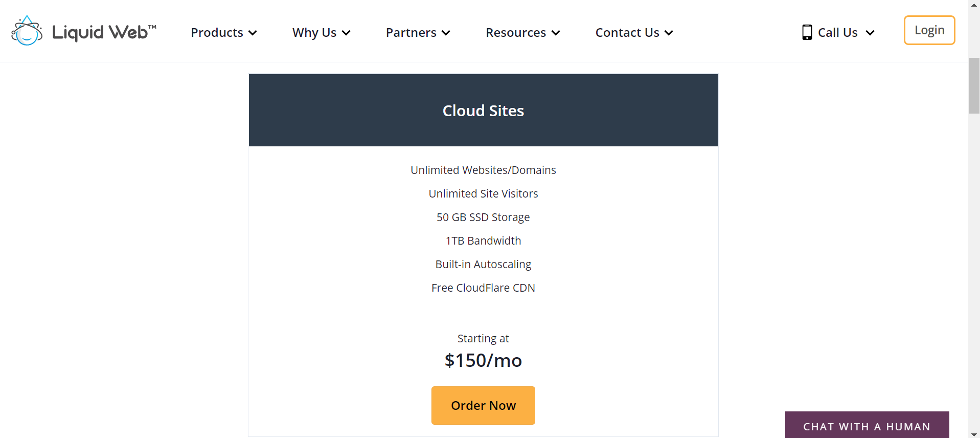Image resolution: width=980 pixels, height=438 pixels.
Task: Open the Contact Us menu
Action: click(634, 32)
